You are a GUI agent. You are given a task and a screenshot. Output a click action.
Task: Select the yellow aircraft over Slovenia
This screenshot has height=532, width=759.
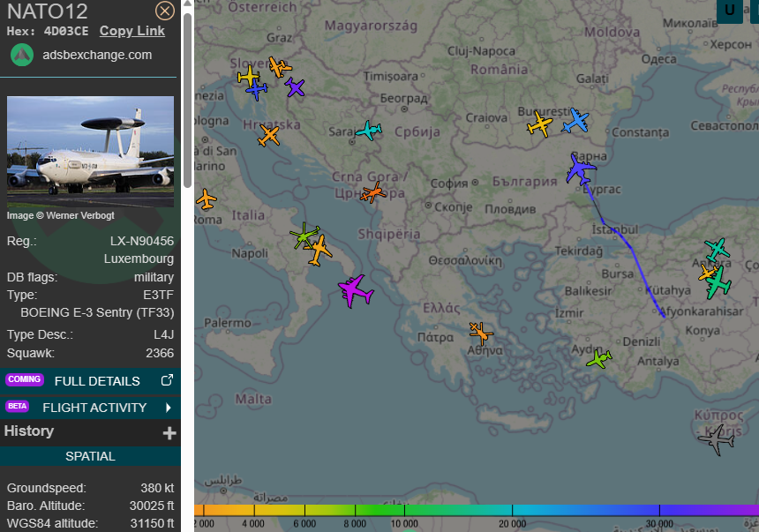(x=249, y=77)
